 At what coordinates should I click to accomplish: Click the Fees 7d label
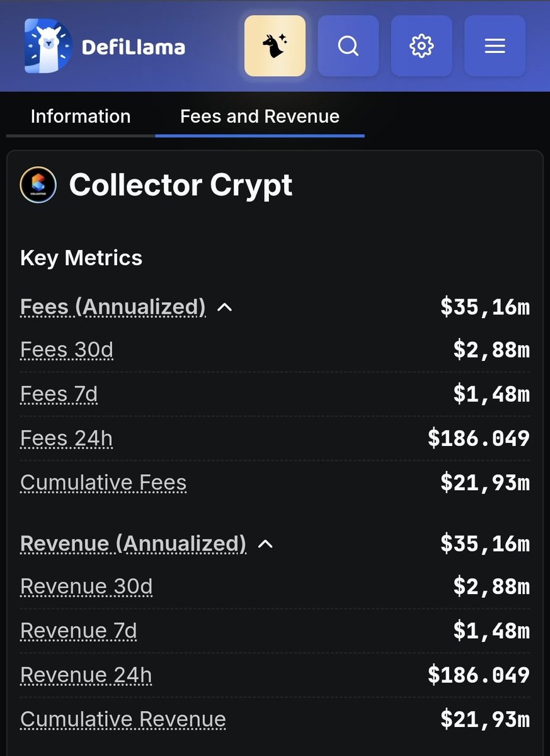(x=59, y=394)
